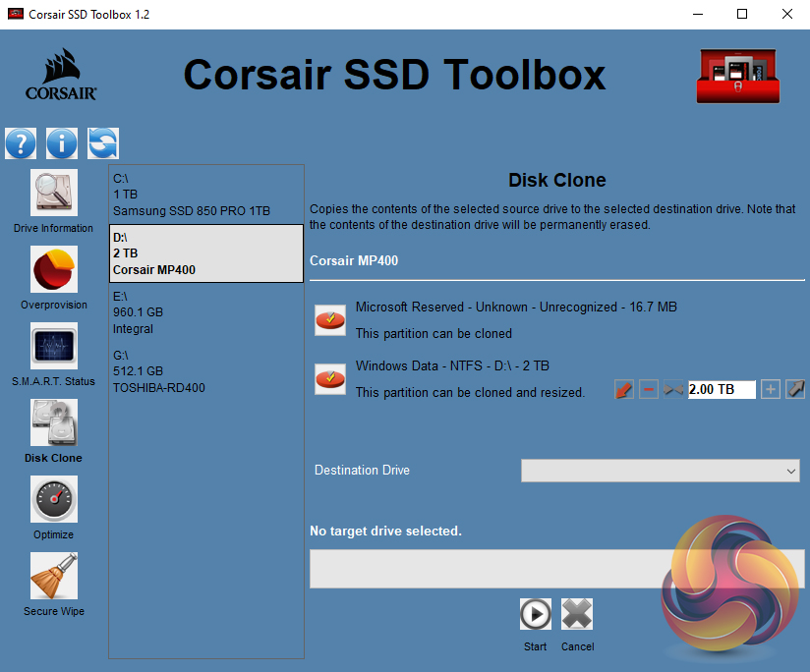810x672 pixels.
Task: Launch the Secure Wipe tool
Action: tap(53, 577)
